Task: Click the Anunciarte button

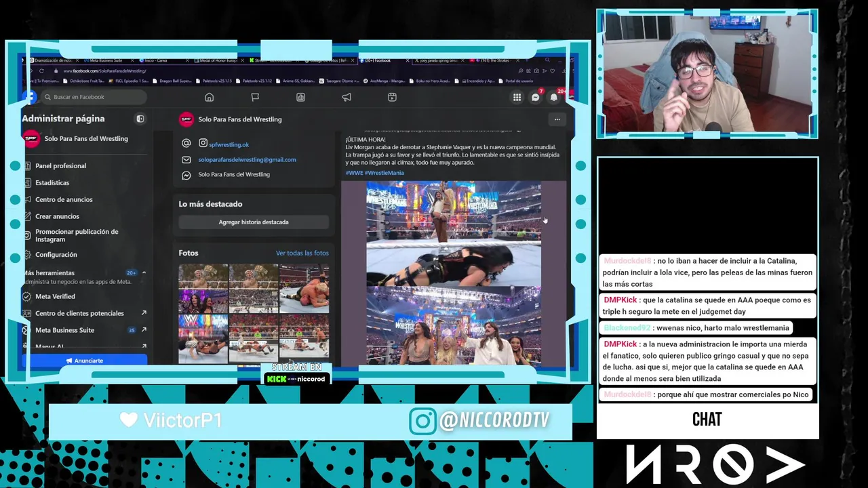Action: point(85,361)
